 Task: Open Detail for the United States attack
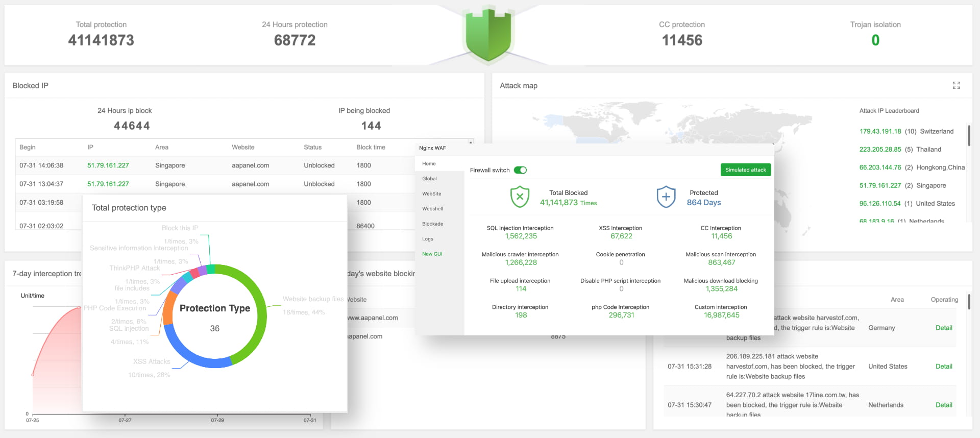coord(943,367)
